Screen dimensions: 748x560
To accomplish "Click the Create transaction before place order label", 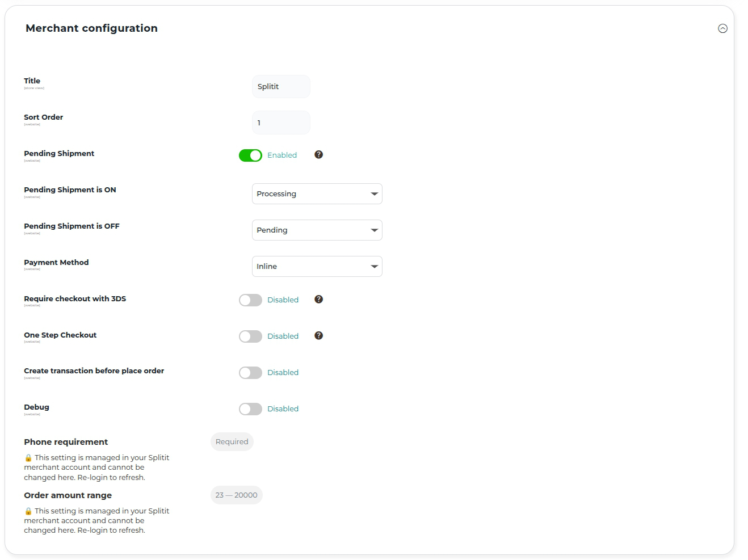I will (x=94, y=371).
